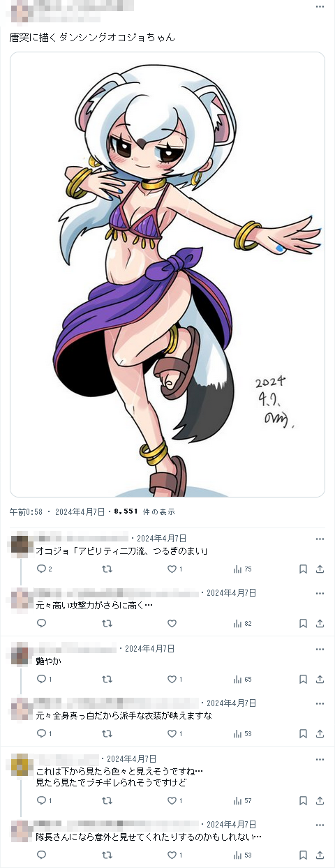Image resolution: width=335 pixels, height=868 pixels.
Task: Bookmark the '元々高い攻撃力' reply
Action: [x=303, y=623]
